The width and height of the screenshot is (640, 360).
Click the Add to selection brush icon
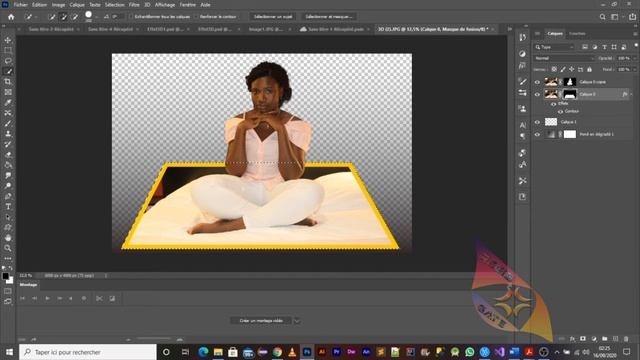pyautogui.click(x=63, y=17)
